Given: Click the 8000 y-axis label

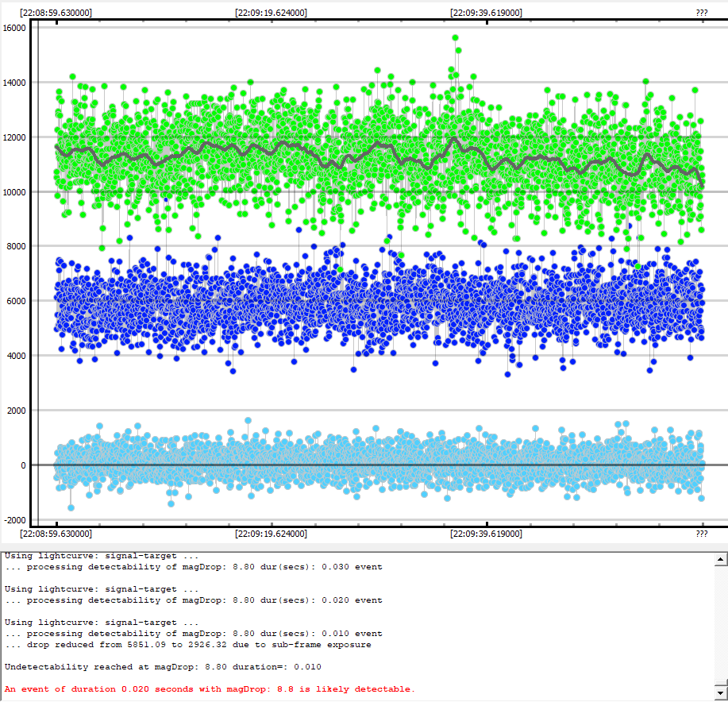Looking at the screenshot, I should pyautogui.click(x=17, y=247).
